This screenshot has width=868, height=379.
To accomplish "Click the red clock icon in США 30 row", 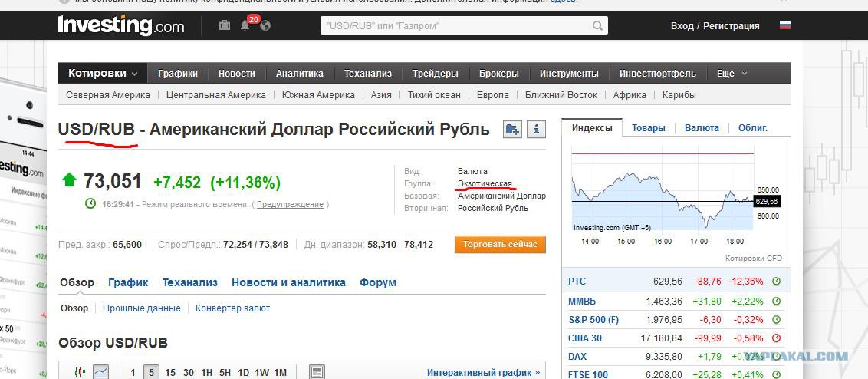I will click(776, 338).
